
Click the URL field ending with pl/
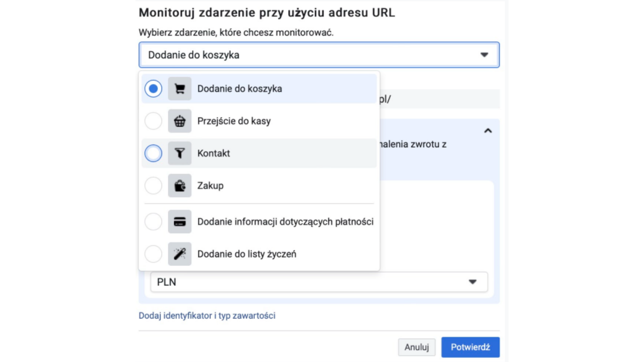[439, 99]
